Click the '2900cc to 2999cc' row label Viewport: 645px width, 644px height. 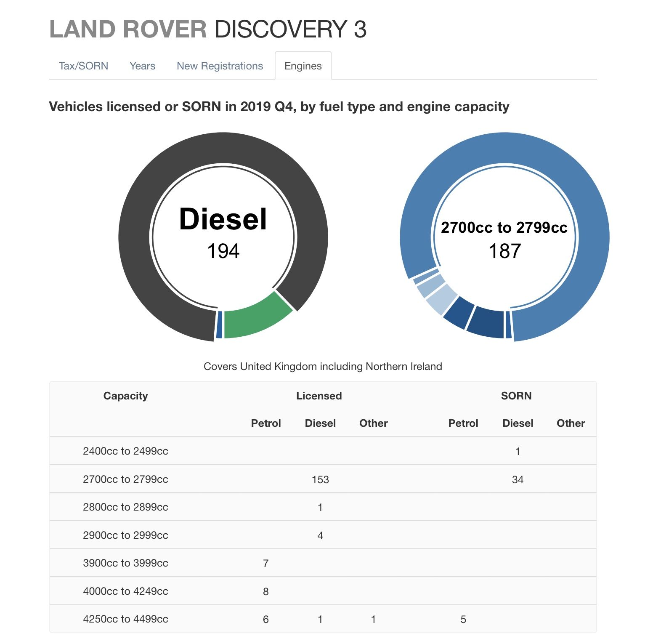point(125,535)
